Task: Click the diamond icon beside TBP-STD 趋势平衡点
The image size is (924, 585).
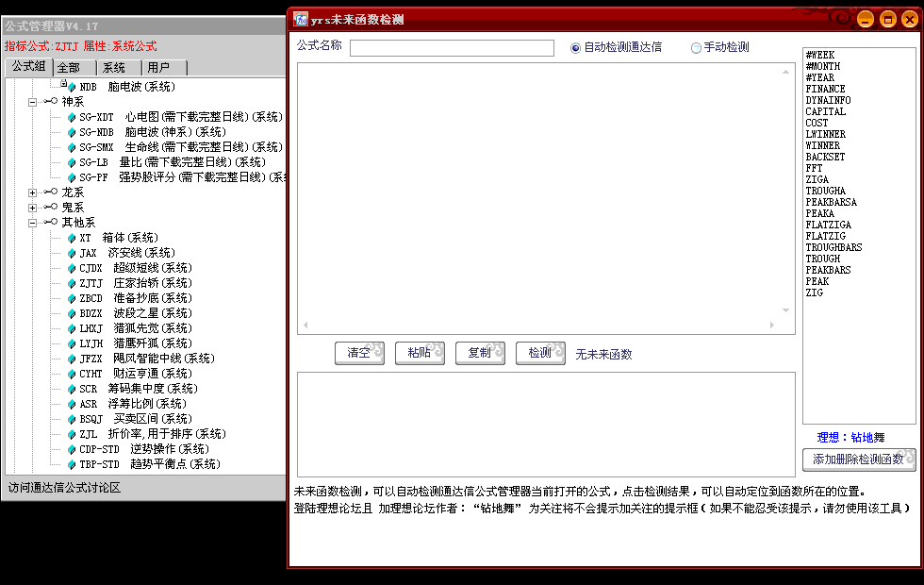Action: (72, 464)
